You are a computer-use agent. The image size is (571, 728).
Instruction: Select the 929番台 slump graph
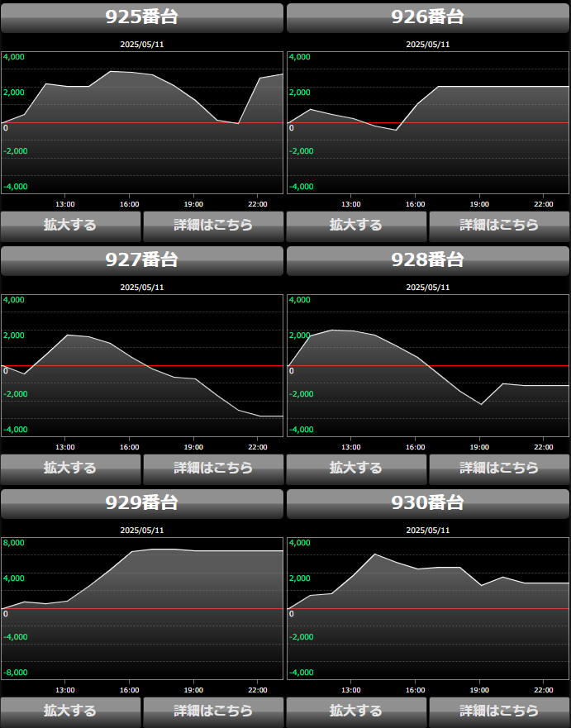(x=142, y=608)
